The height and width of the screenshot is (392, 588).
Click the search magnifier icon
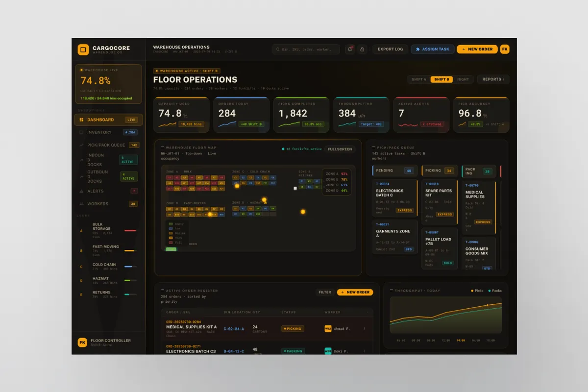pos(278,49)
